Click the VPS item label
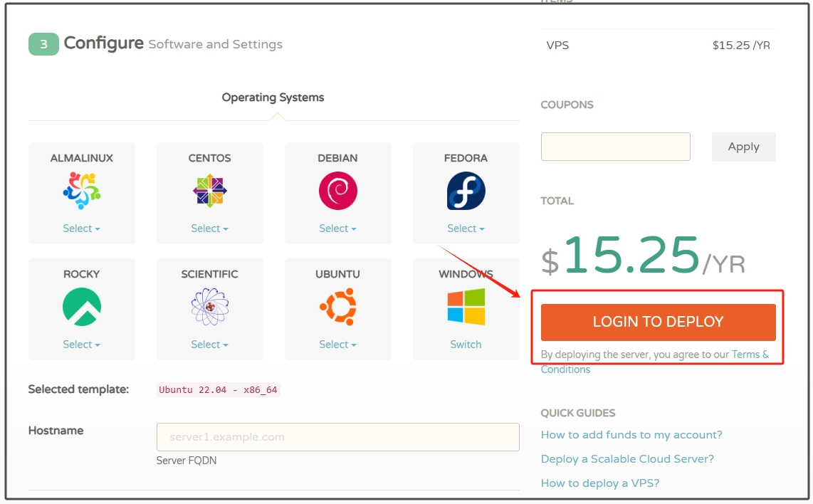The width and height of the screenshot is (813, 504). [557, 46]
